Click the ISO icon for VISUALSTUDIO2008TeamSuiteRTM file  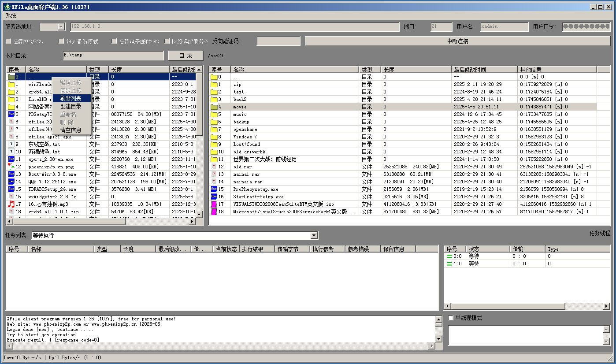pos(214,204)
